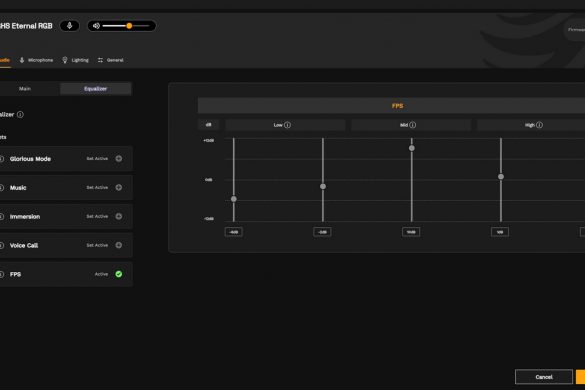The width and height of the screenshot is (585, 390).
Task: Open the General tab
Action: pyautogui.click(x=110, y=60)
